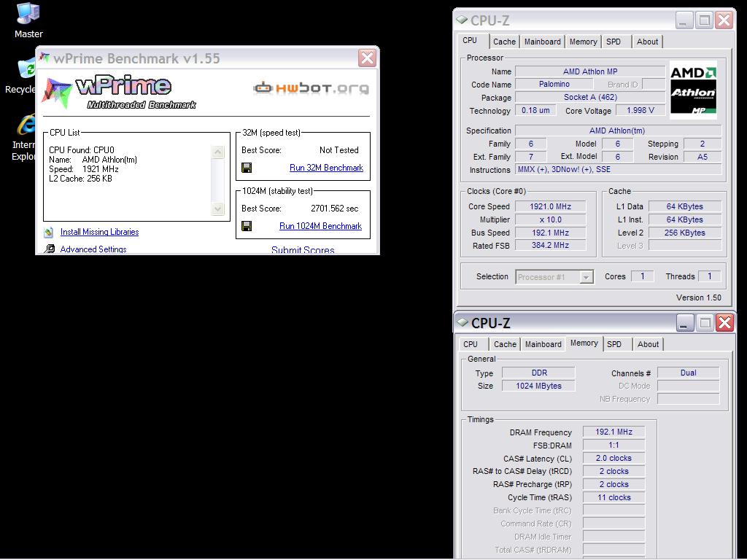Viewport: 747px width, 560px height.
Task: Click Specification field AMD Athlon(tm)
Action: point(618,130)
